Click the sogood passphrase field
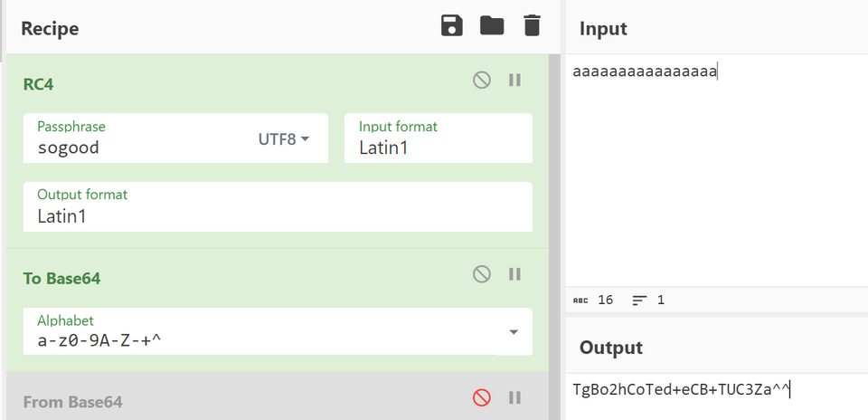This screenshot has width=868, height=420. pos(136,147)
